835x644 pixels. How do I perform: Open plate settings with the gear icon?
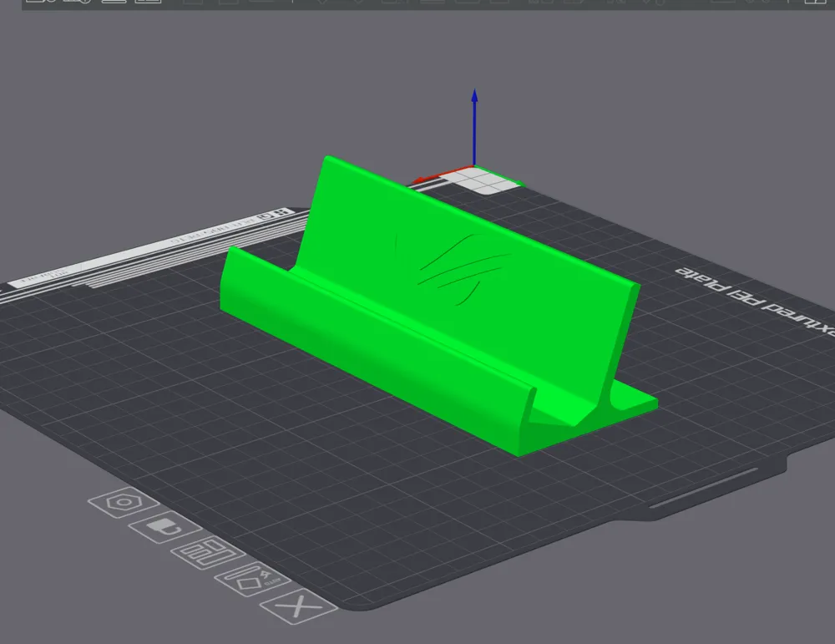[125, 502]
